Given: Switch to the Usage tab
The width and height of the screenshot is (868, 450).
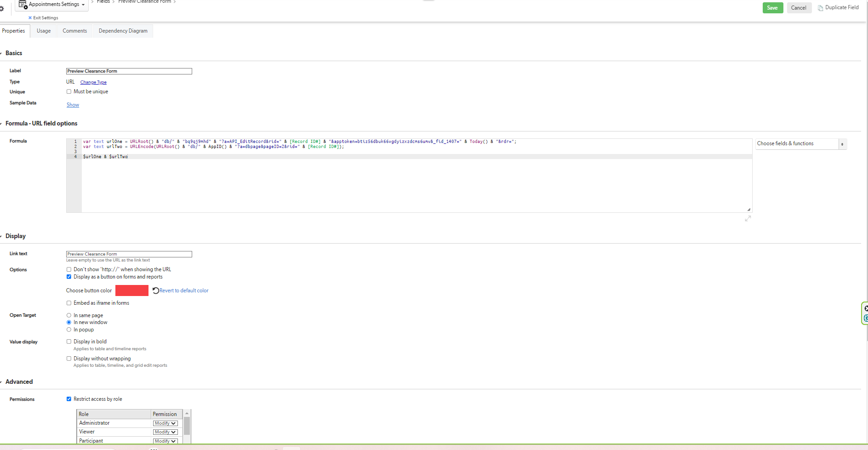Looking at the screenshot, I should click(44, 31).
